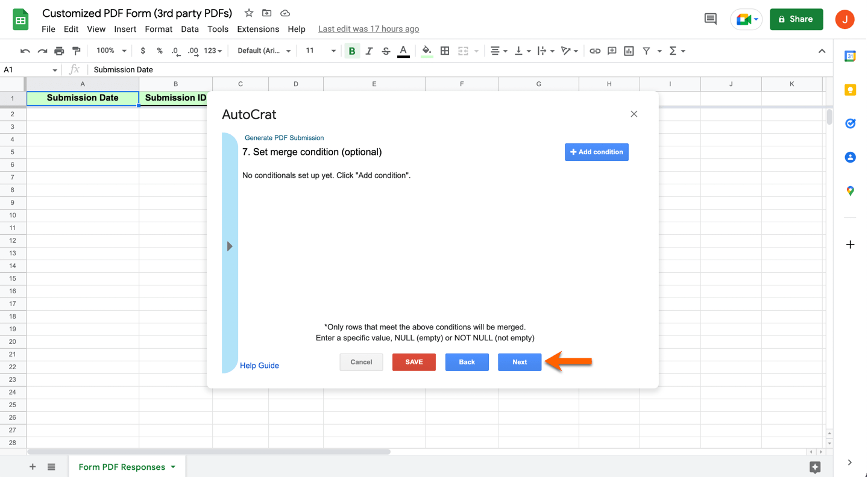Select the paint format tool
Viewport: 868px width, 477px height.
76,51
